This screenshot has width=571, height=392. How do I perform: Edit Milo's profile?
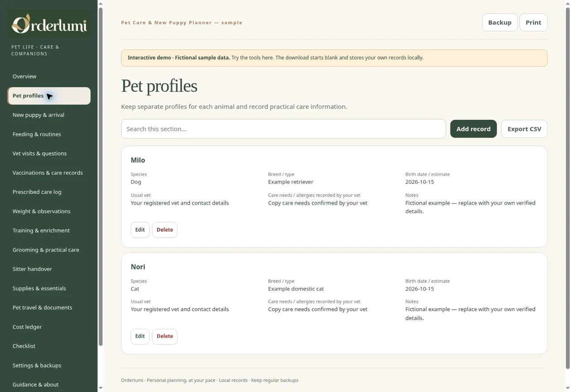140,230
